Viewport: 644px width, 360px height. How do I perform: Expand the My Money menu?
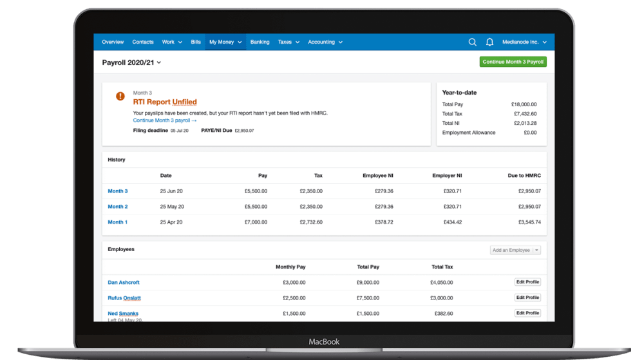[225, 42]
